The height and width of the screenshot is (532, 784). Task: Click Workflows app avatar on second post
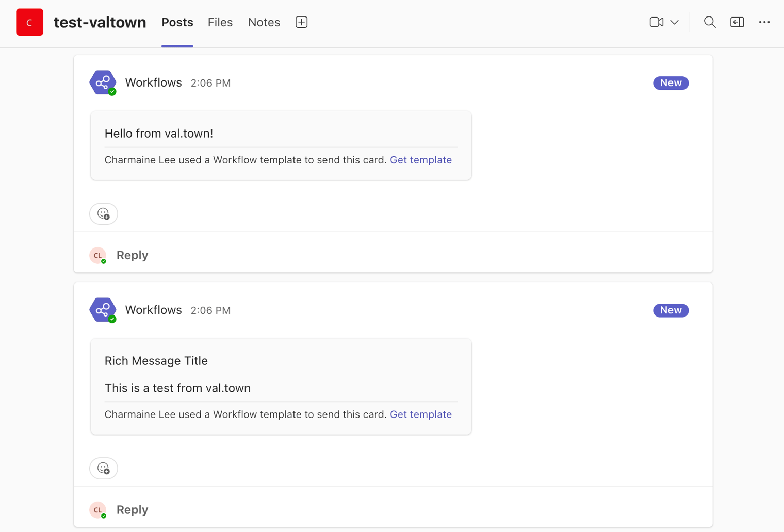click(103, 310)
